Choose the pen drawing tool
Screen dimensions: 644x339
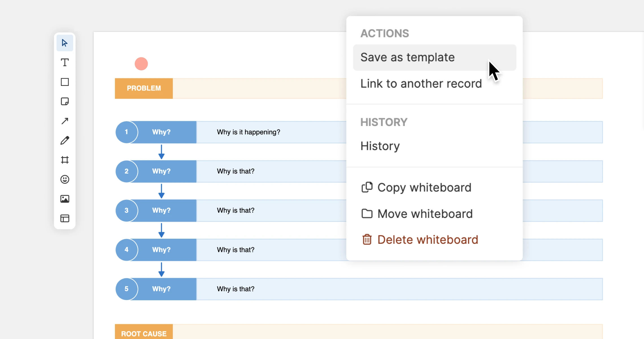[65, 140]
